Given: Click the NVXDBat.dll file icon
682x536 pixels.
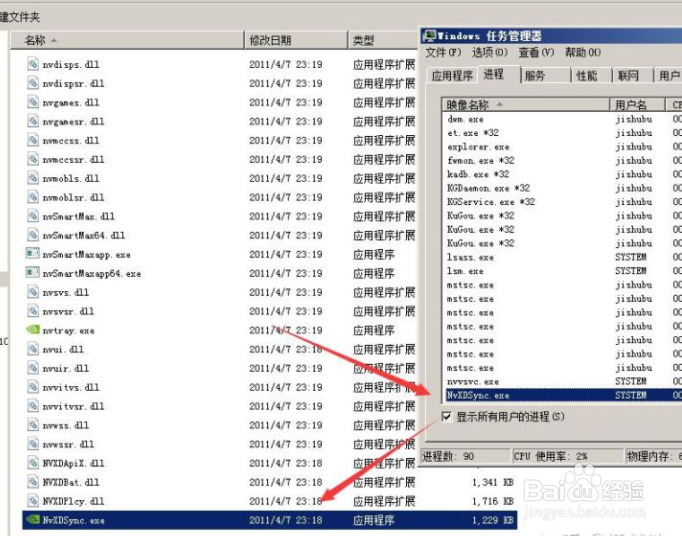Looking at the screenshot, I should tap(33, 482).
